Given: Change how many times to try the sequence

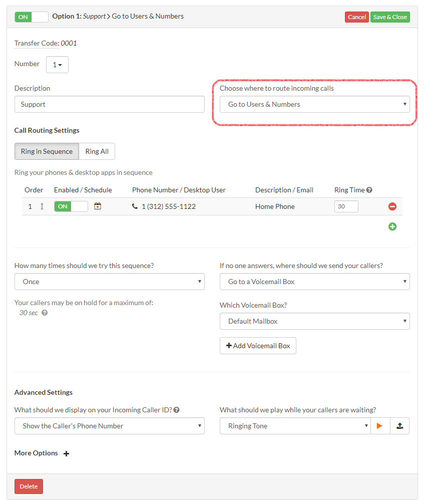Looking at the screenshot, I should coord(109,282).
